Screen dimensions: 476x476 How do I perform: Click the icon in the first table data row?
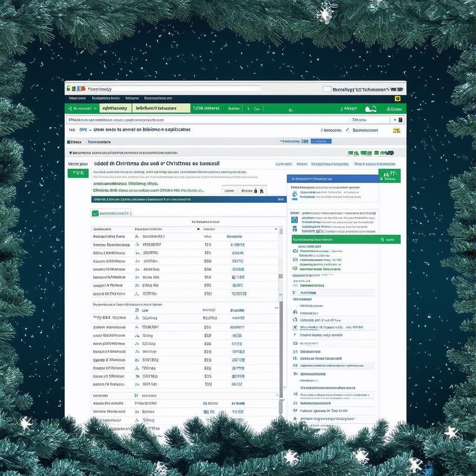click(137, 237)
